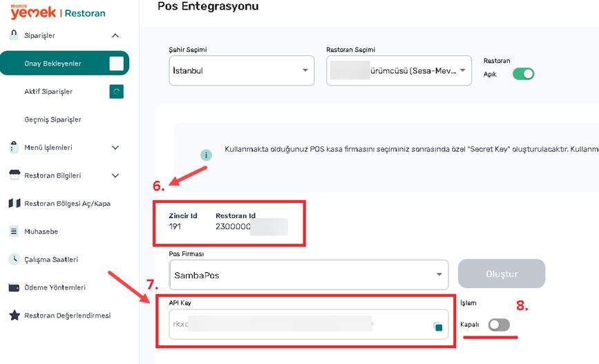599x364 pixels.
Task: Open the Restoran Seçimi dropdown
Action: tap(399, 70)
